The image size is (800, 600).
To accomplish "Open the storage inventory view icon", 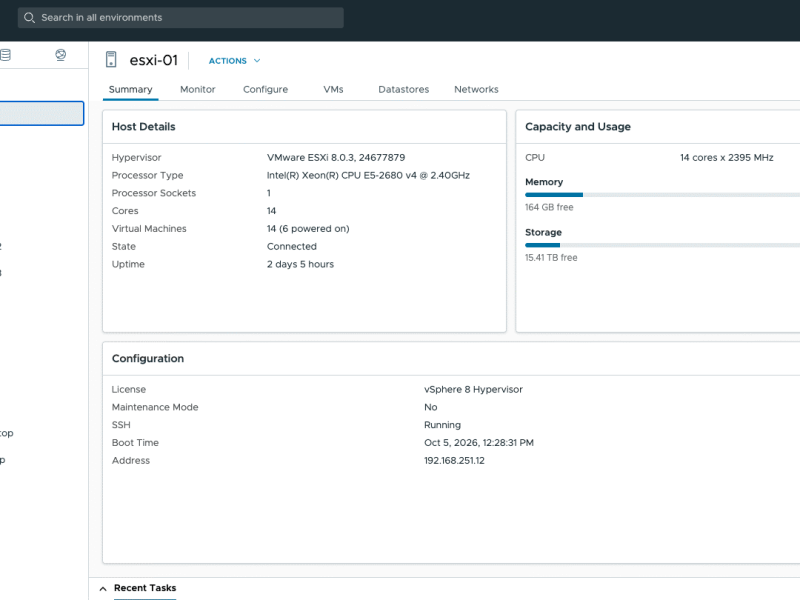I will [x=5, y=55].
